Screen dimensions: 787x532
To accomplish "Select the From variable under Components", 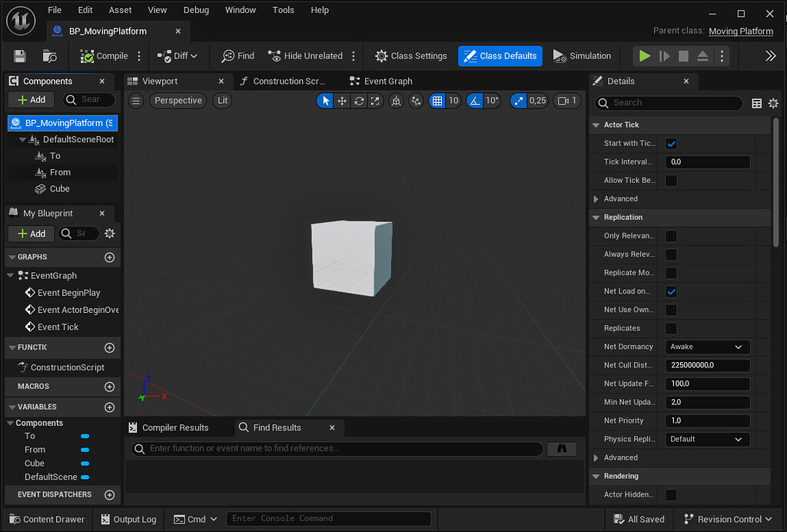I will tap(35, 449).
